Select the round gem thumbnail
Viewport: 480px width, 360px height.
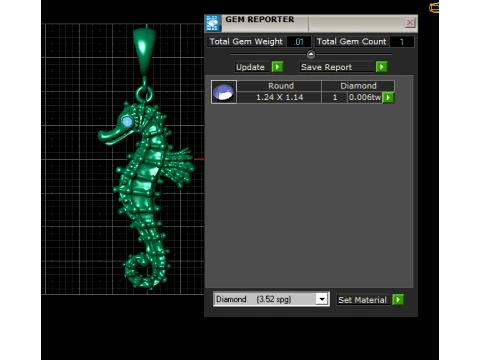[x=224, y=92]
